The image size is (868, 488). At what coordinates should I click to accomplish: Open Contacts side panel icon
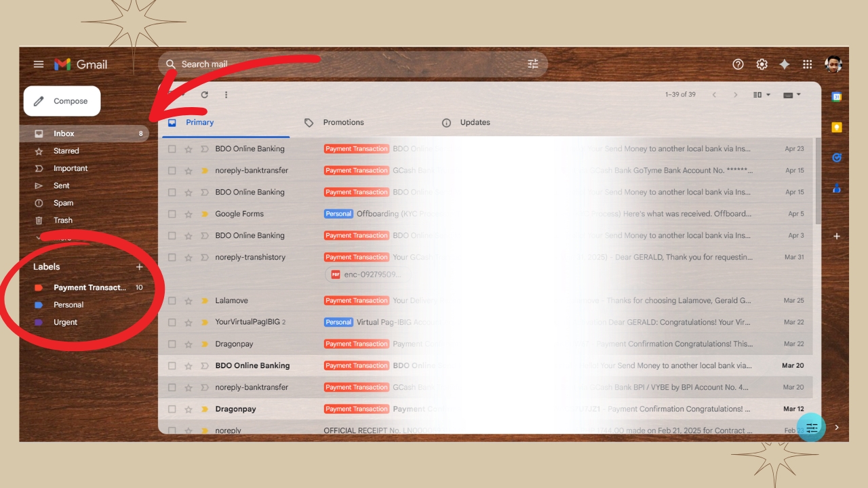tap(837, 188)
